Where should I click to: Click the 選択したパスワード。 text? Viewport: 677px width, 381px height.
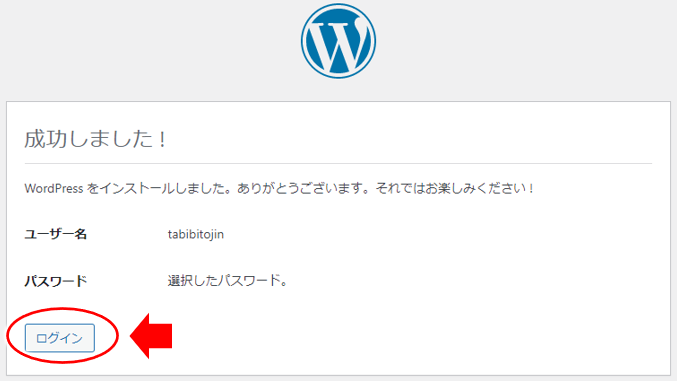[228, 281]
